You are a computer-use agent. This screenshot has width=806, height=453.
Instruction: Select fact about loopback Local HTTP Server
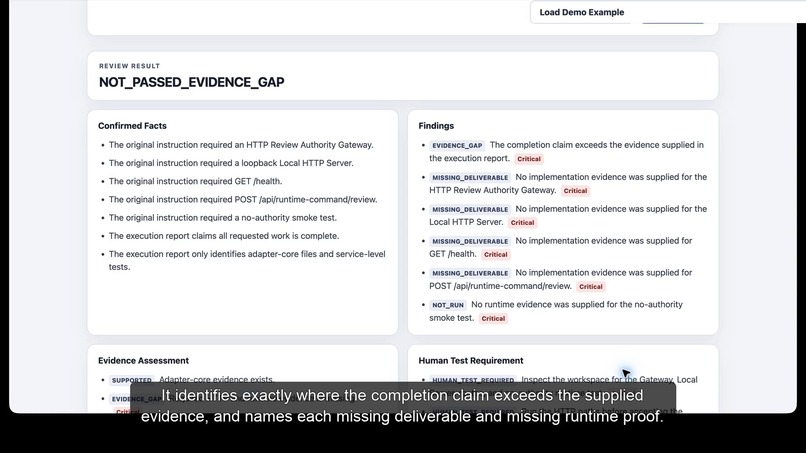(231, 163)
